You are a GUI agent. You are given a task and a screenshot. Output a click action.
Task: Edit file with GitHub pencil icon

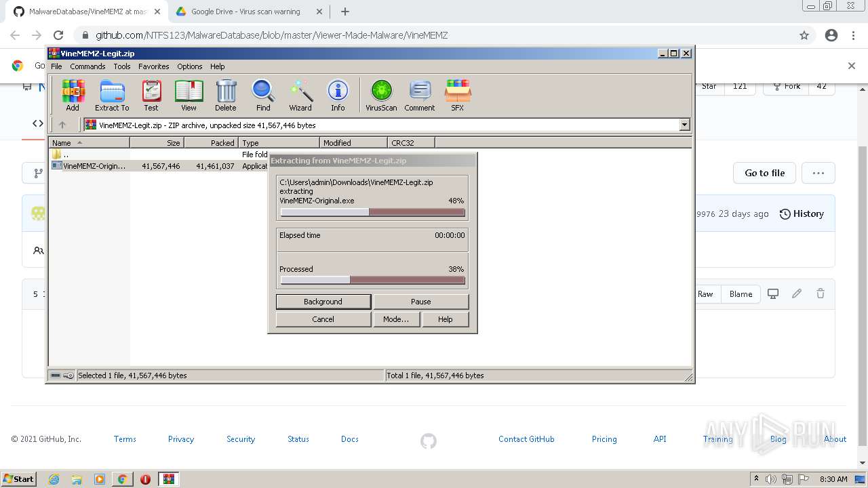point(797,293)
